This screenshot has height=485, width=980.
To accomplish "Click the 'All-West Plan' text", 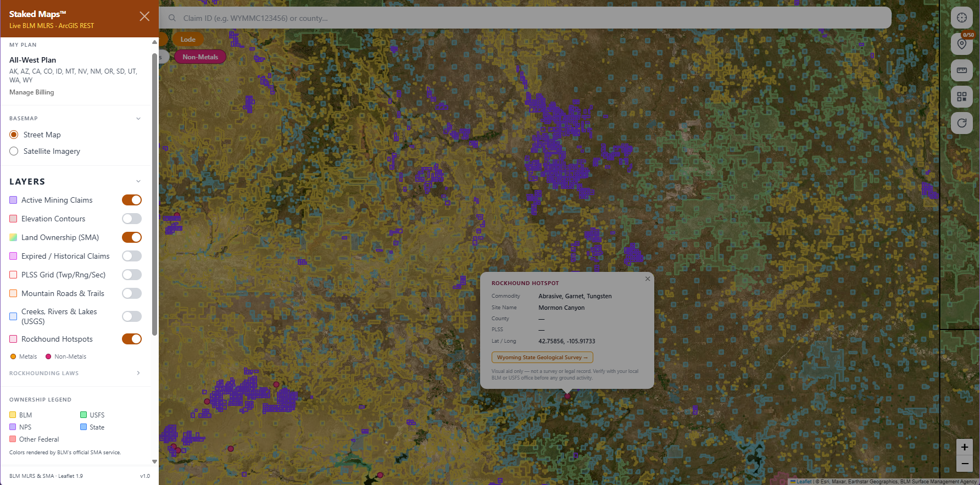I will tap(32, 60).
